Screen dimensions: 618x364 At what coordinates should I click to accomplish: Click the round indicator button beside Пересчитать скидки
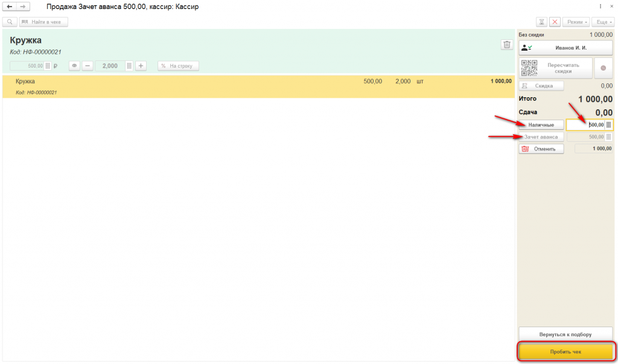[603, 68]
